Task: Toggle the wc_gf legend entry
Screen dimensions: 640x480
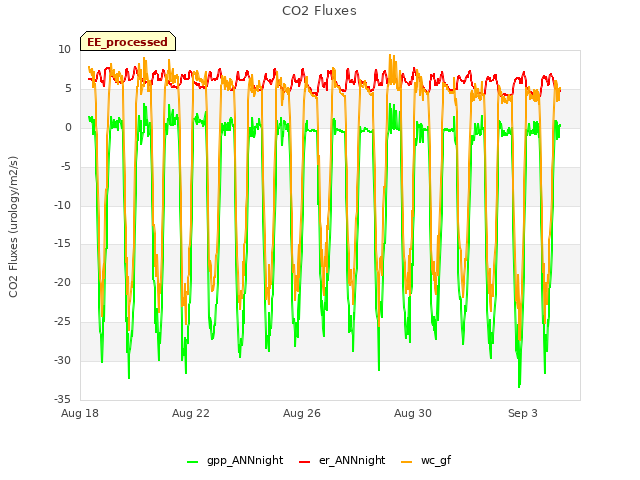Action: 426,460
